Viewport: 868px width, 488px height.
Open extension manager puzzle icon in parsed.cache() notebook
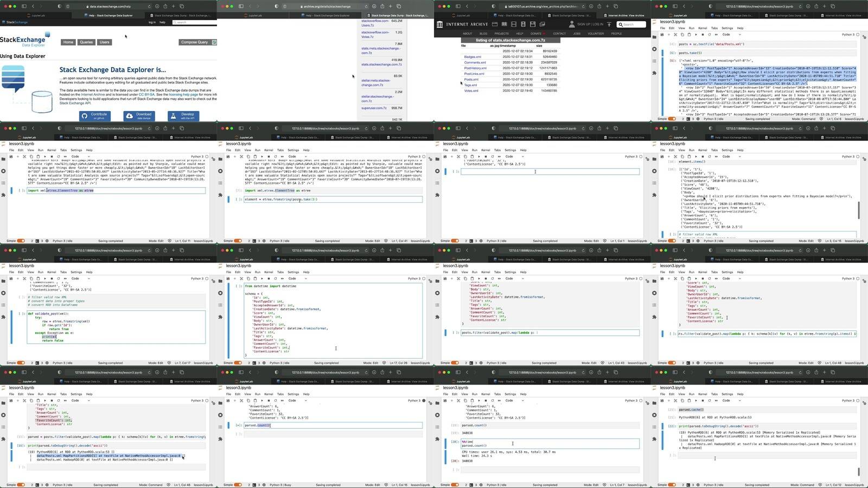point(654,439)
